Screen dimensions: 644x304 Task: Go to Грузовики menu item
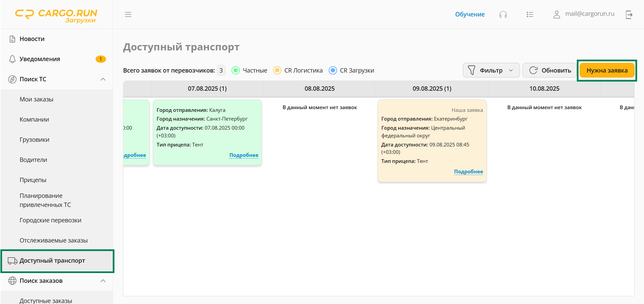pyautogui.click(x=35, y=140)
